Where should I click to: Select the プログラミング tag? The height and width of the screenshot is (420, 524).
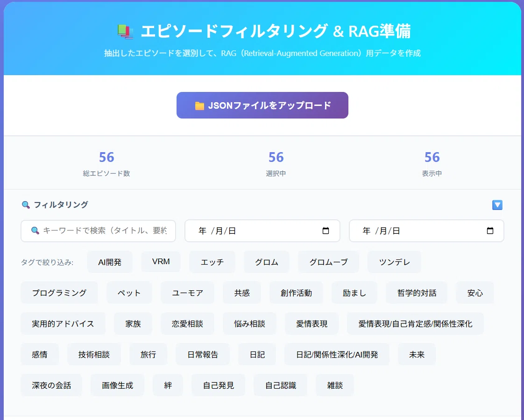[x=59, y=293]
